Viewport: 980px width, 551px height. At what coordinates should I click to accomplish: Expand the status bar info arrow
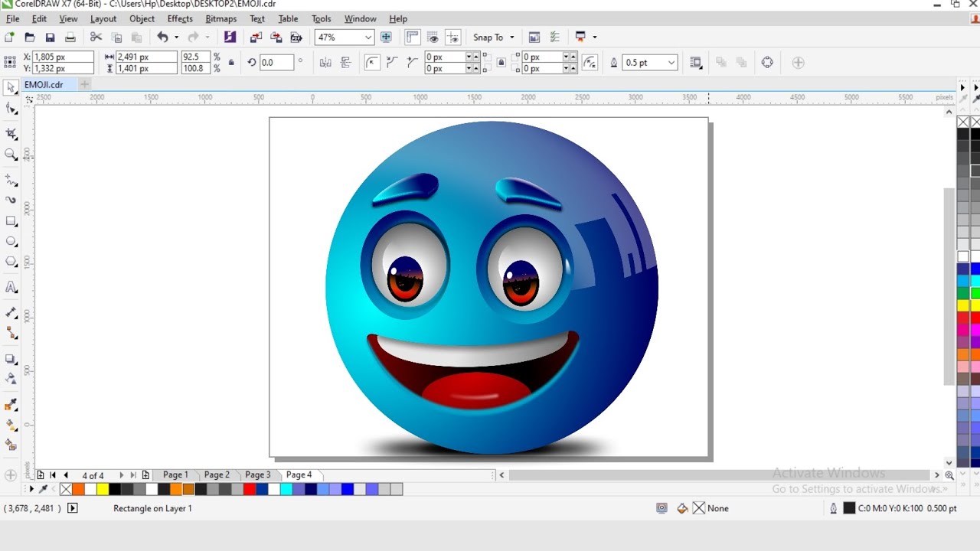tap(73, 508)
